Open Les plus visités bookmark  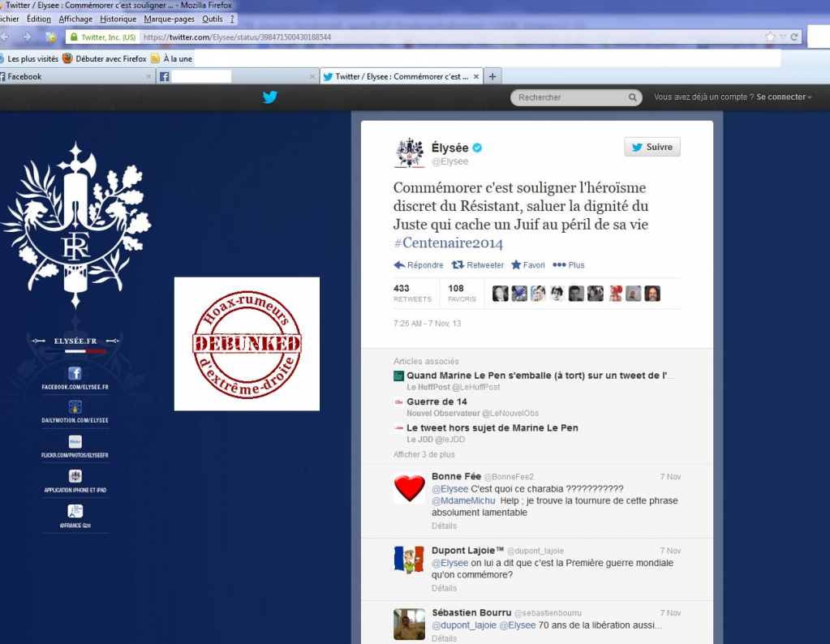pyautogui.click(x=30, y=58)
